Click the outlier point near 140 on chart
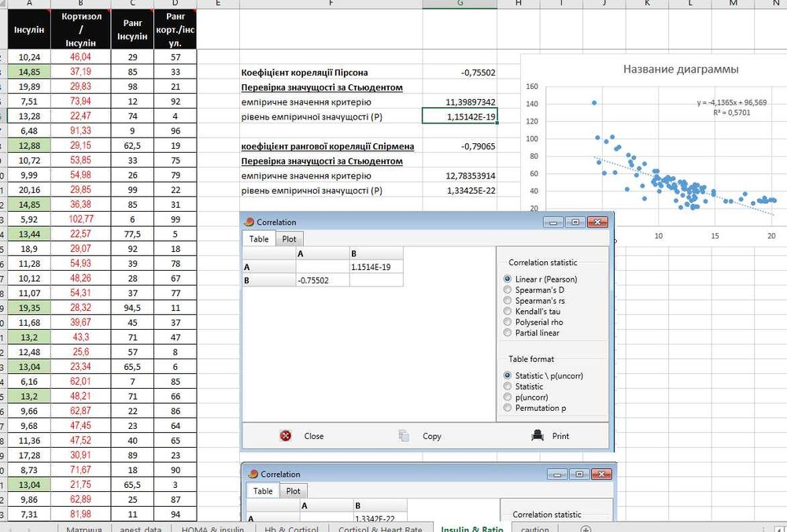The width and height of the screenshot is (787, 532). click(x=594, y=103)
